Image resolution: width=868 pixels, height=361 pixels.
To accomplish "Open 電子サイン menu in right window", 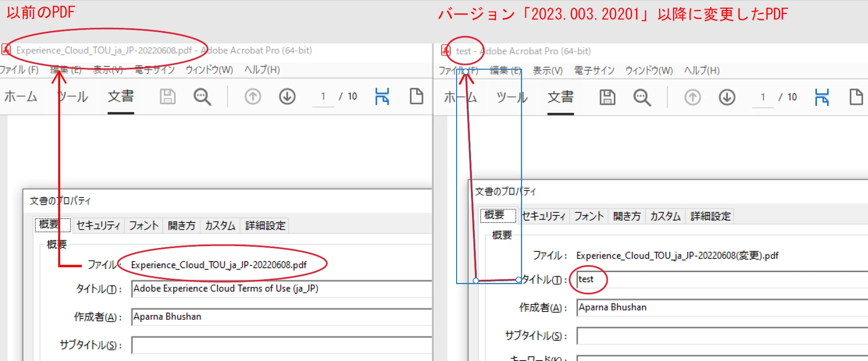I will [x=594, y=71].
